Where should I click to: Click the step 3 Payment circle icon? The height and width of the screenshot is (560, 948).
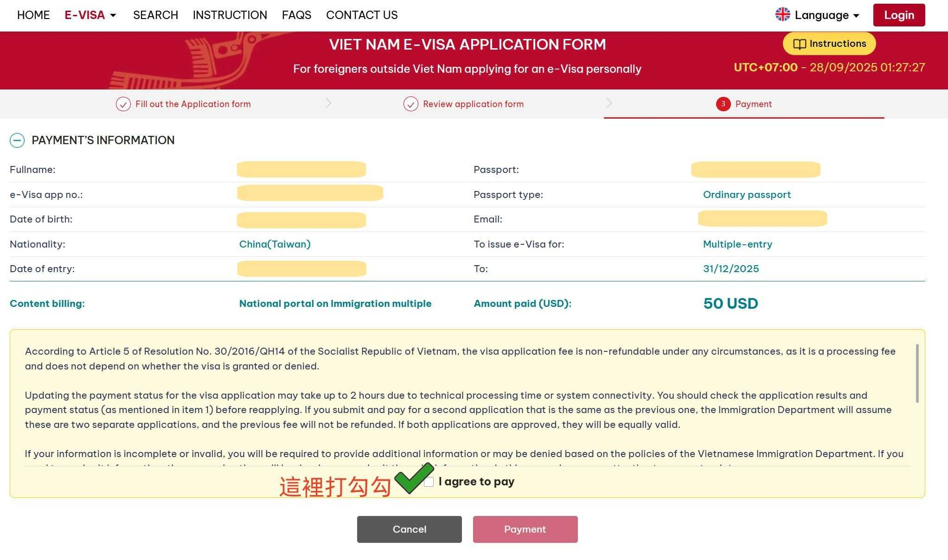click(x=723, y=104)
